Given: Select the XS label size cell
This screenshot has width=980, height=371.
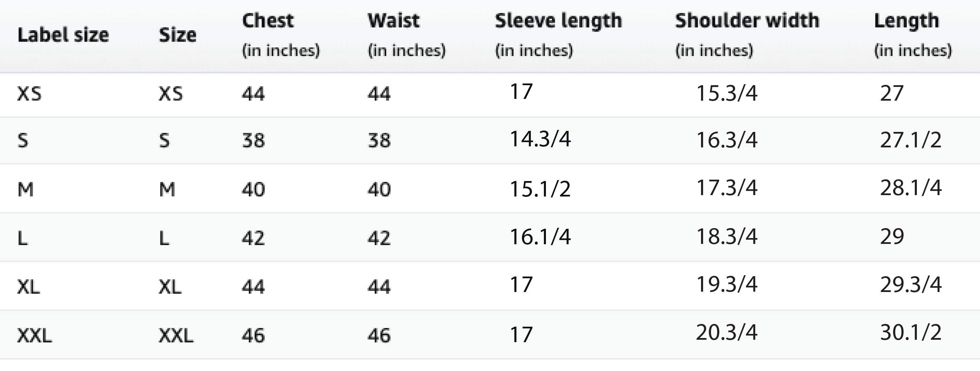Looking at the screenshot, I should coord(29,94).
